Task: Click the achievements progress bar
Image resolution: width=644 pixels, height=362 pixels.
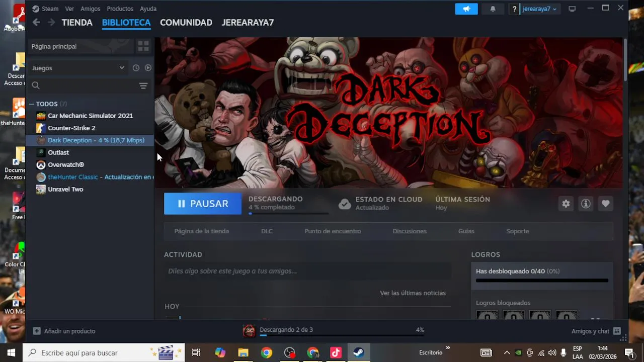Action: click(542, 281)
